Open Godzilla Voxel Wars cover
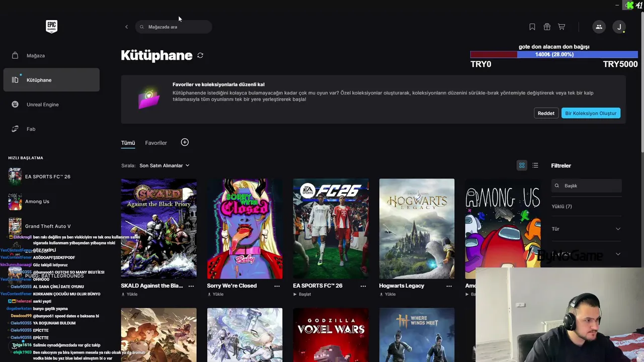 331,335
